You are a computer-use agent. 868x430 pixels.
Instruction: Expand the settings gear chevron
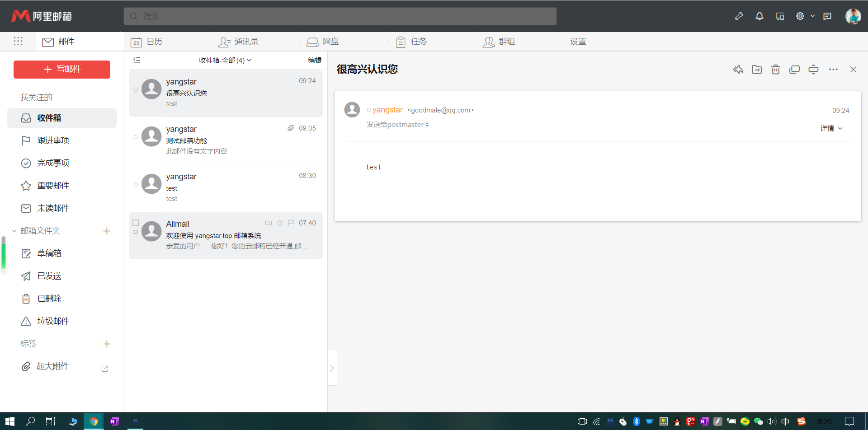(812, 16)
